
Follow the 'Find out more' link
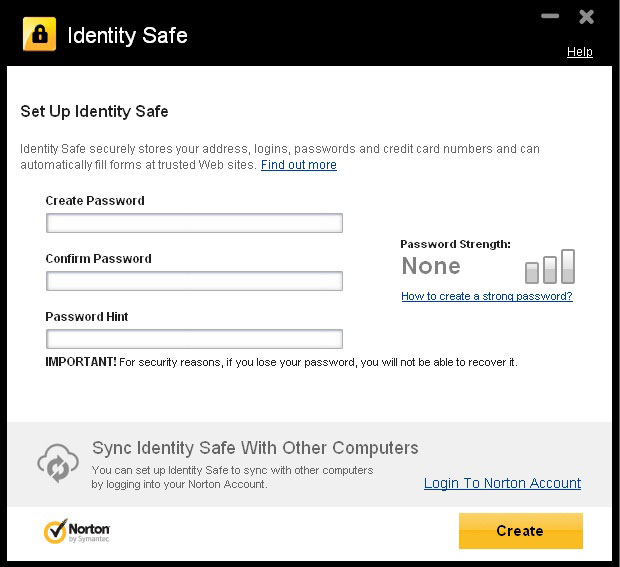point(299,165)
